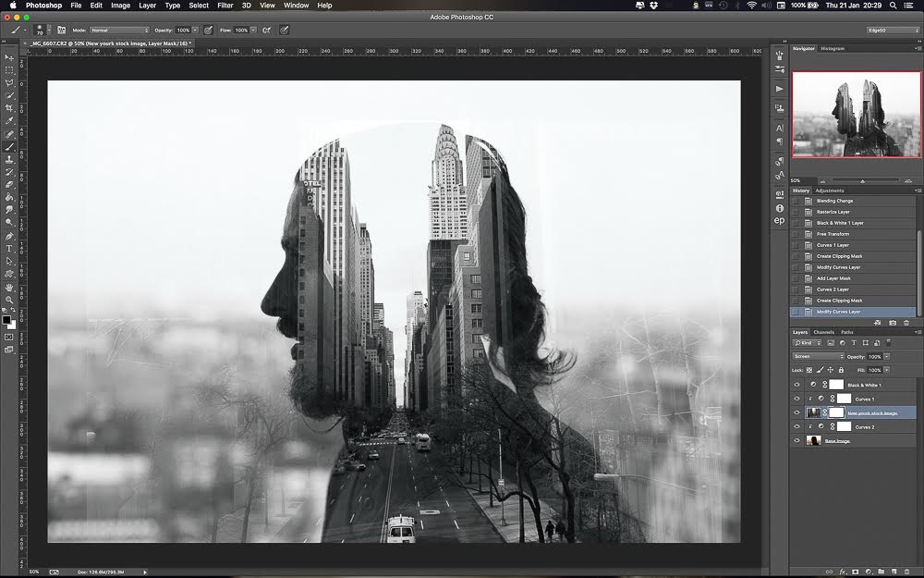The image size is (924, 578).
Task: Click the New yourk stock image layer thumbnail
Action: 813,412
